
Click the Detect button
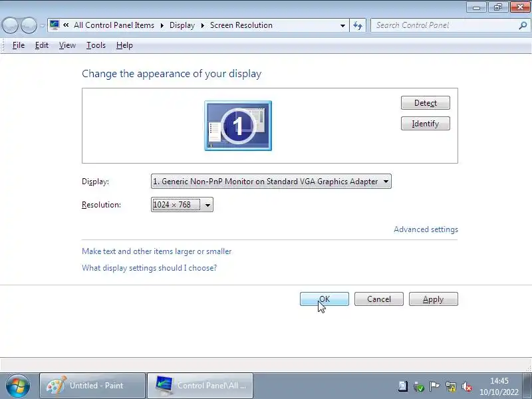[426, 103]
